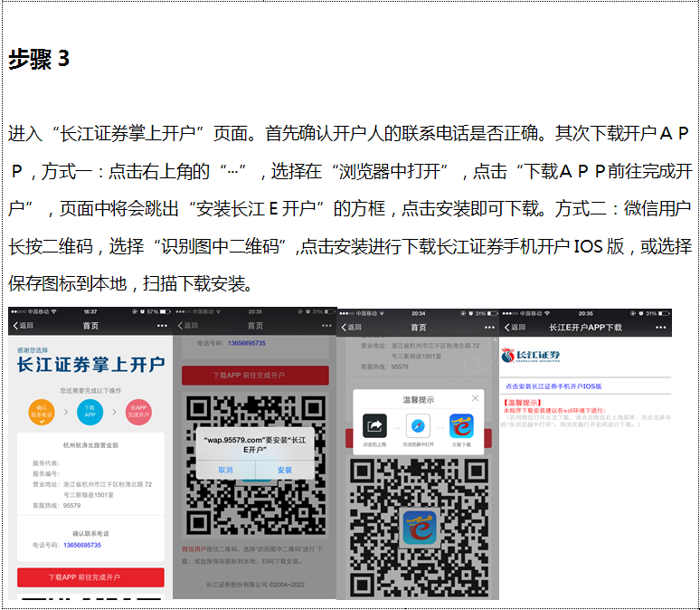Tap app logo centered in large QR code
Screen dimensions: 700x610
(x=420, y=528)
